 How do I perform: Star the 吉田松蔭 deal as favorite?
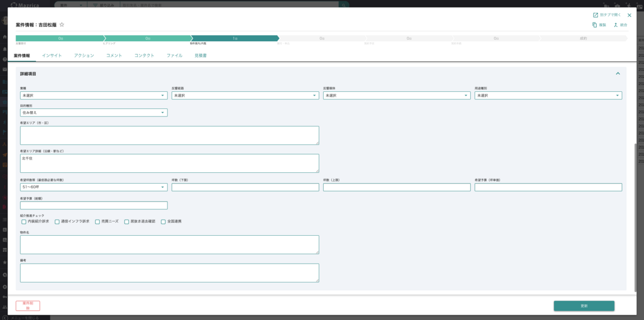tap(62, 25)
